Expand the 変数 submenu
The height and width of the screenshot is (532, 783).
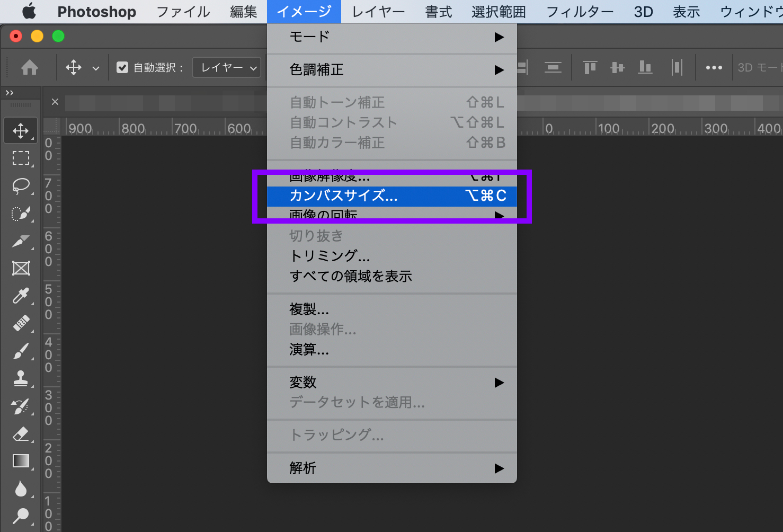(x=392, y=382)
